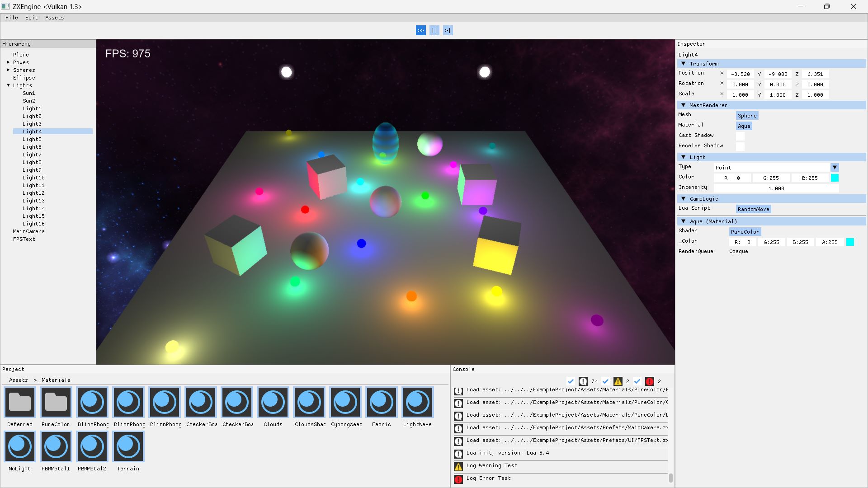Open the Assets menu

tap(54, 18)
